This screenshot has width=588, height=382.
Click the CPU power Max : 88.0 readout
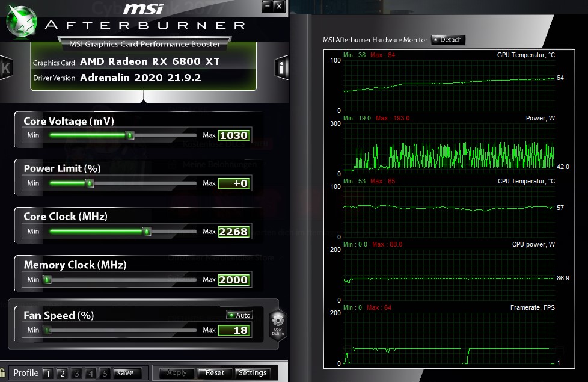point(387,244)
